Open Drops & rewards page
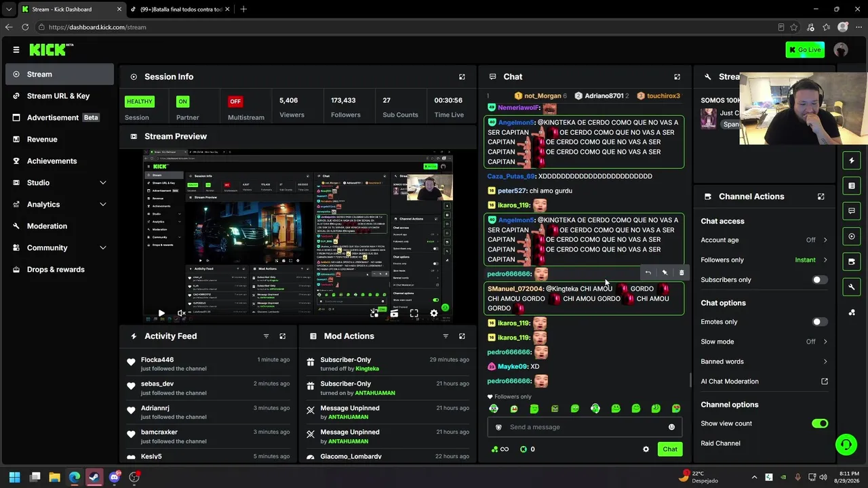The width and height of the screenshot is (868, 488). tap(60, 270)
